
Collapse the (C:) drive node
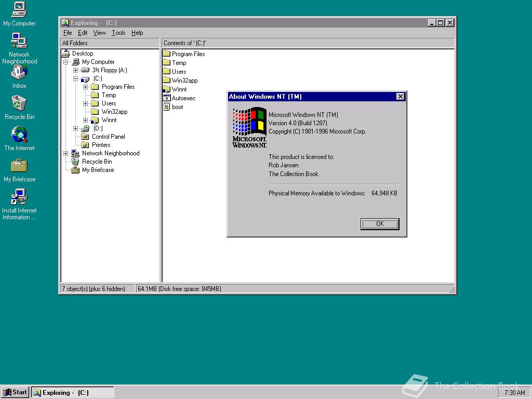pyautogui.click(x=76, y=79)
